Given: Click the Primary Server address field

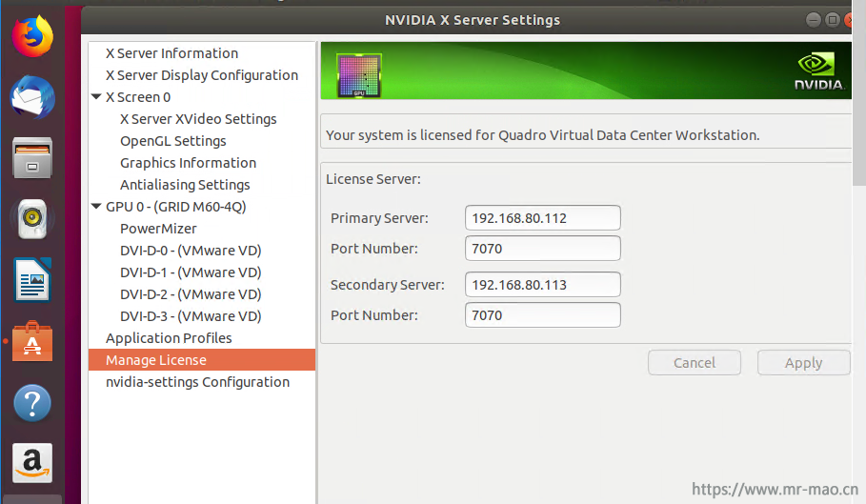Looking at the screenshot, I should 542,218.
